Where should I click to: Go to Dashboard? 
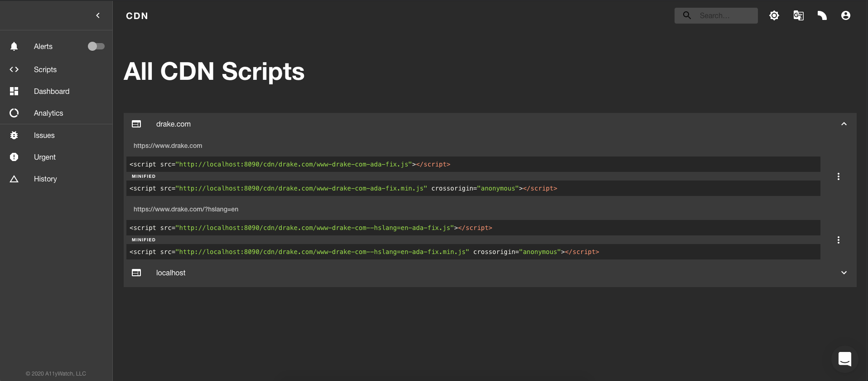coord(52,91)
